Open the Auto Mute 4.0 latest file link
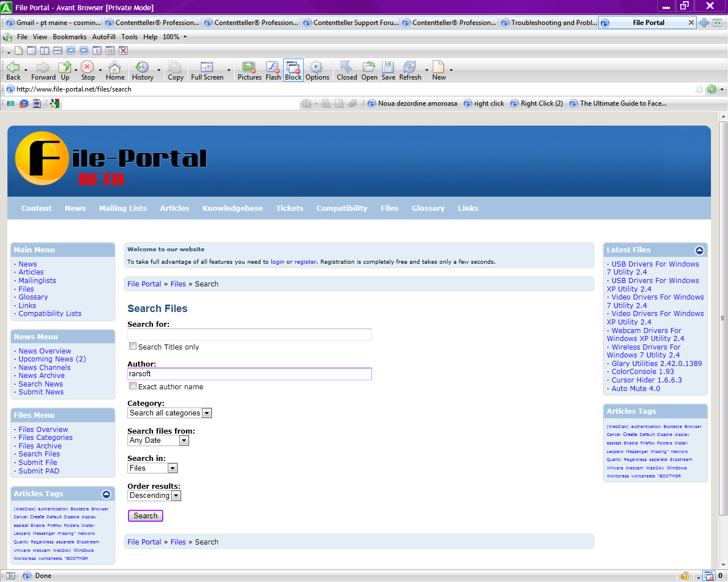728x582 pixels. point(636,389)
